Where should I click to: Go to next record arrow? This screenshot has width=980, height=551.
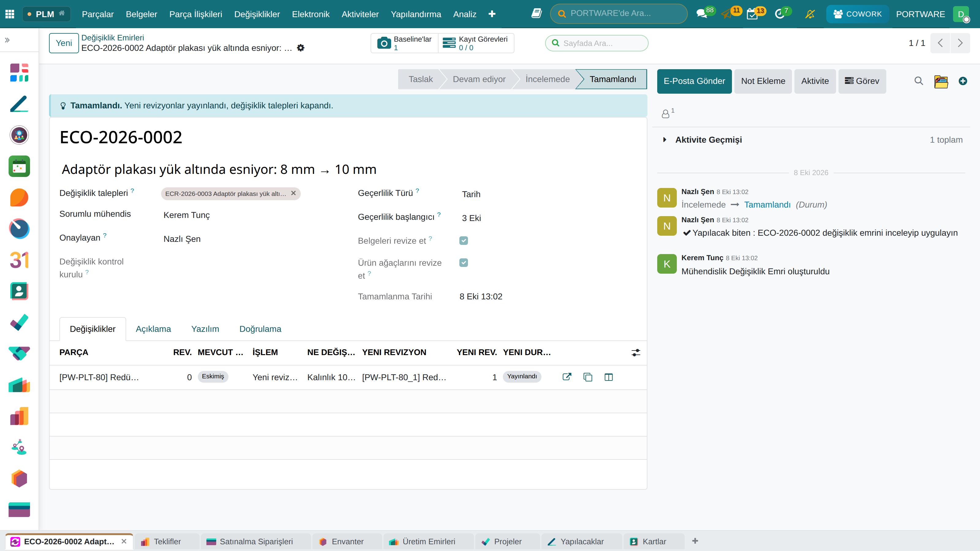tap(960, 43)
